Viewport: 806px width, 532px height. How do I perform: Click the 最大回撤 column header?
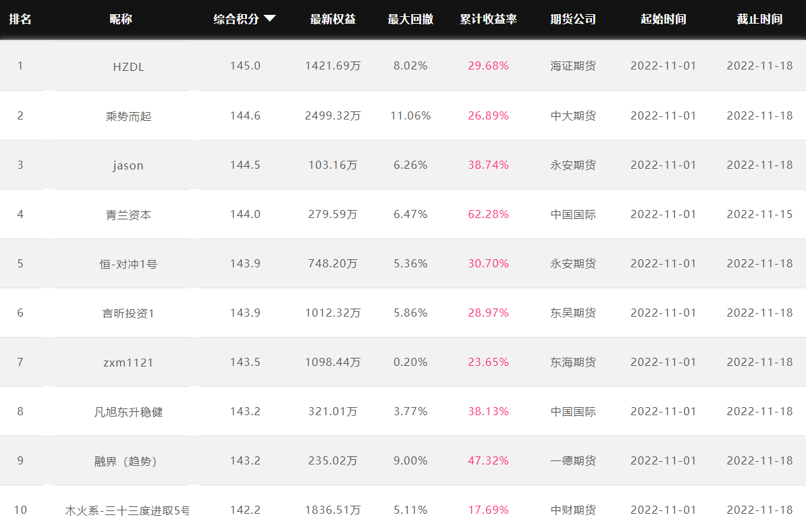coord(410,19)
